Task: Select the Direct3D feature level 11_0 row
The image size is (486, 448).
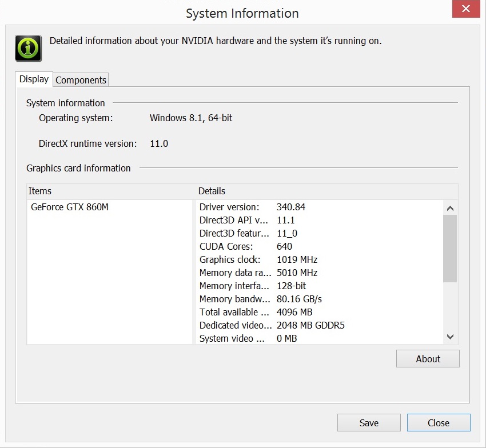Action: 320,233
